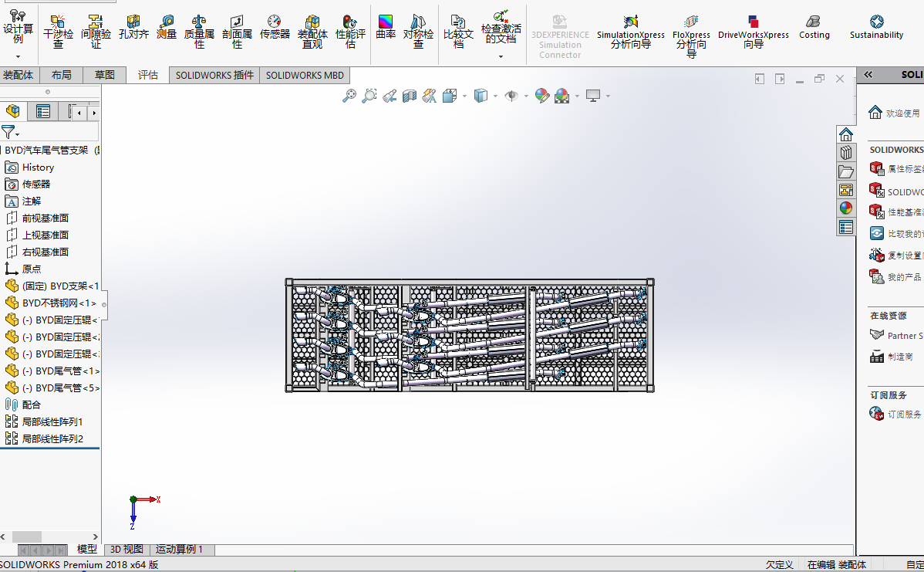Select the 3D Views (3D 视图) bottom tab

click(126, 549)
